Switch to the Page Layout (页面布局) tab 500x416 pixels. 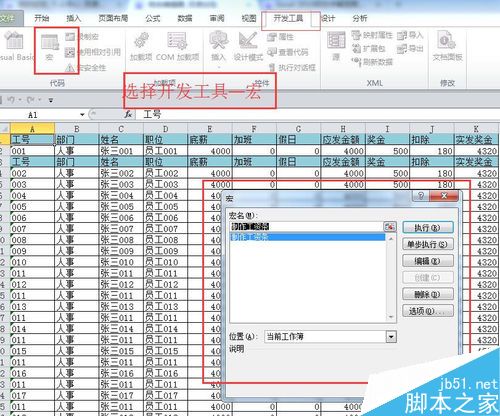[113, 18]
